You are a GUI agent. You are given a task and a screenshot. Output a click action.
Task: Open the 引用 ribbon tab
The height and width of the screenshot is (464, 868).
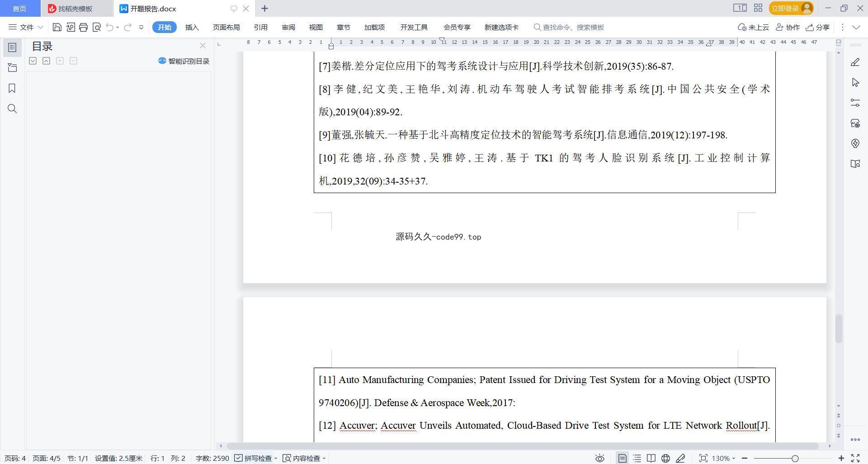260,27
